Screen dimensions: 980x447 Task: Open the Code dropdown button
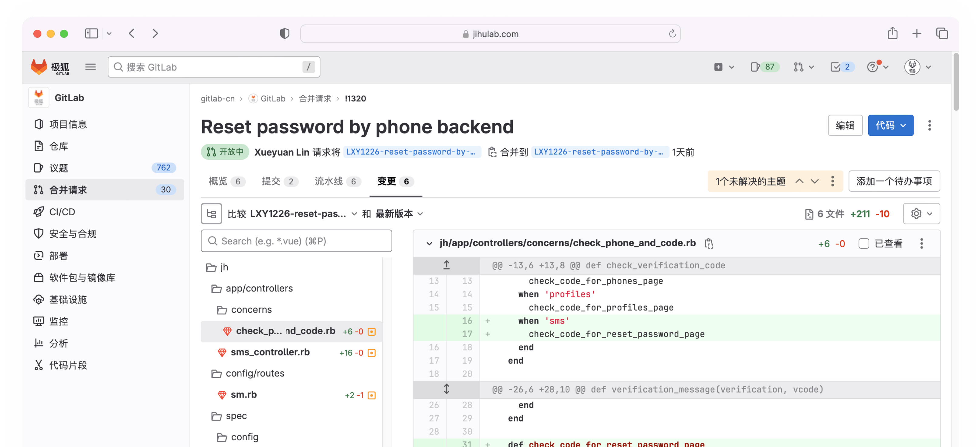891,126
